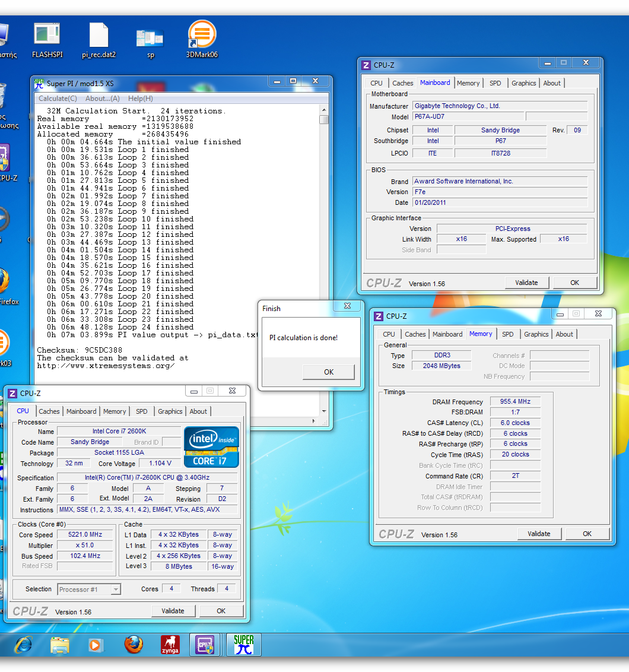
Task: Click the Multiplier x 51.0 value
Action: coord(85,546)
